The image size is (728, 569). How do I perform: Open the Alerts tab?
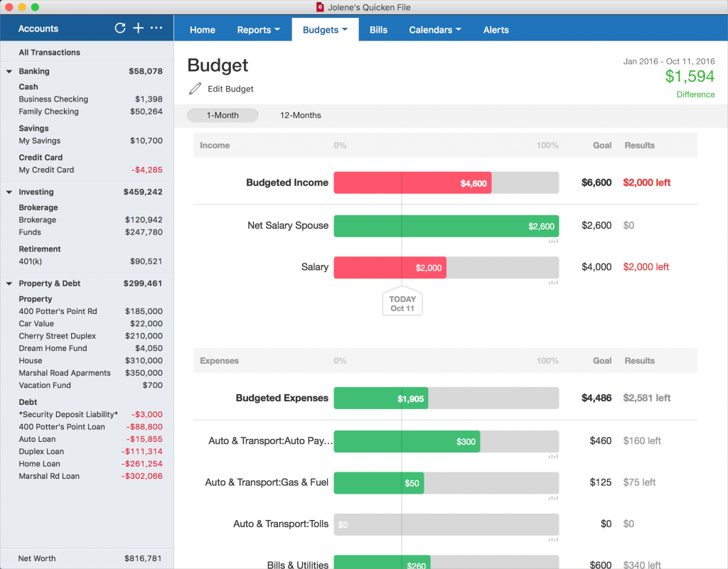pyautogui.click(x=496, y=30)
